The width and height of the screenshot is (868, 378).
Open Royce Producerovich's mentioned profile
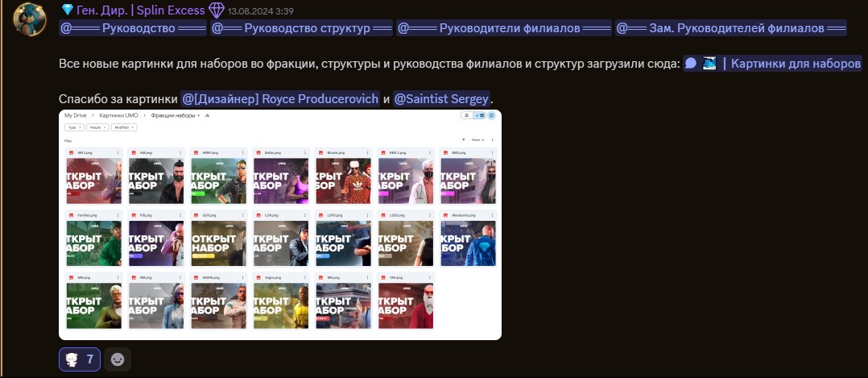click(x=280, y=98)
